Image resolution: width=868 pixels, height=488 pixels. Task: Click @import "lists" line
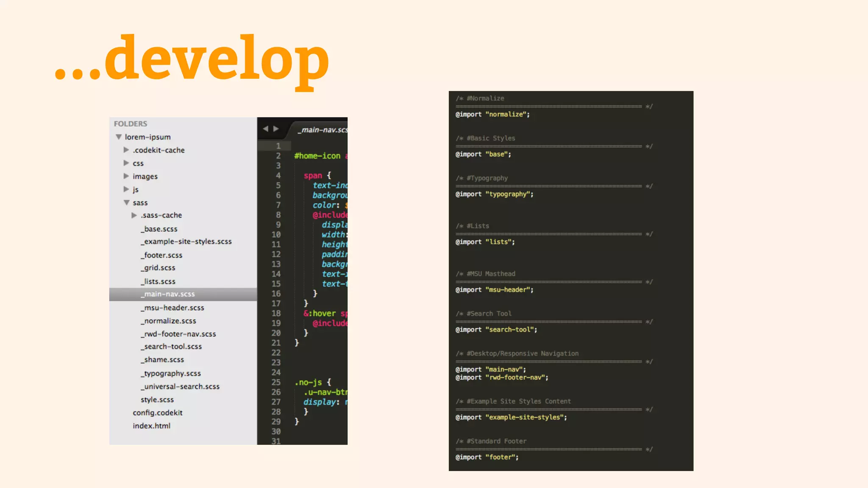[x=485, y=242]
